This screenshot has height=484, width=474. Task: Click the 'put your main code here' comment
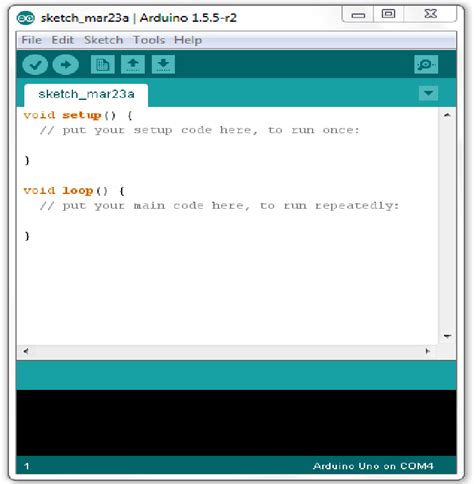tap(219, 206)
